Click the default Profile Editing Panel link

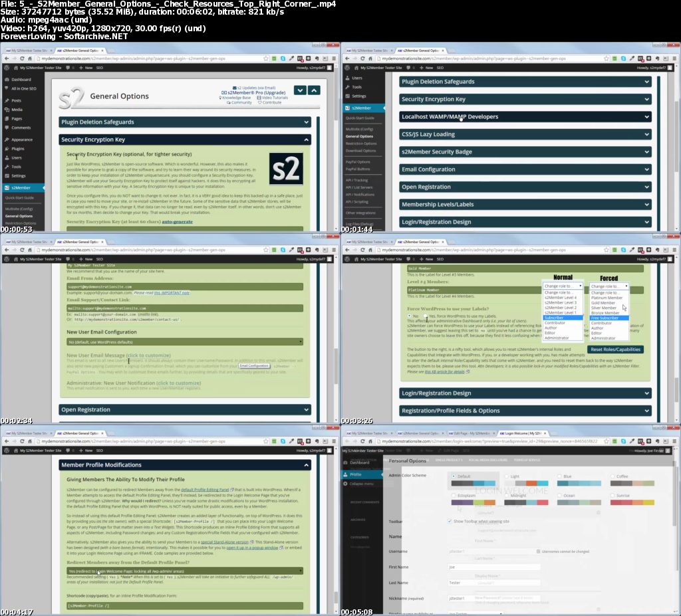click(x=205, y=490)
